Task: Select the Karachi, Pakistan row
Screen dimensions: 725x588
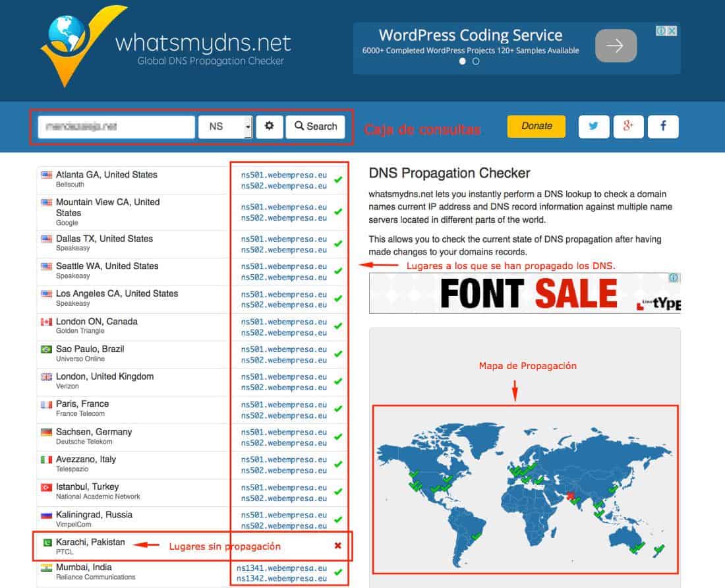Action: (192, 546)
